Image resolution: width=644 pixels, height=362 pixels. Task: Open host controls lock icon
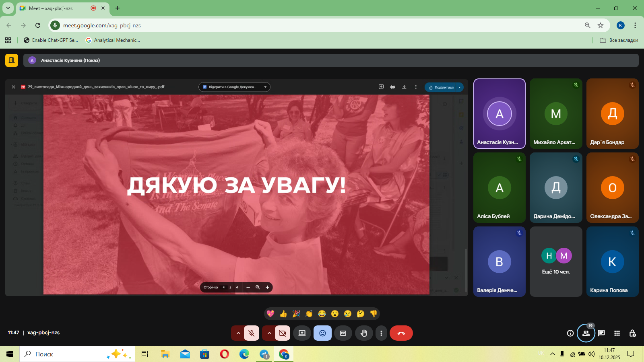(x=632, y=333)
